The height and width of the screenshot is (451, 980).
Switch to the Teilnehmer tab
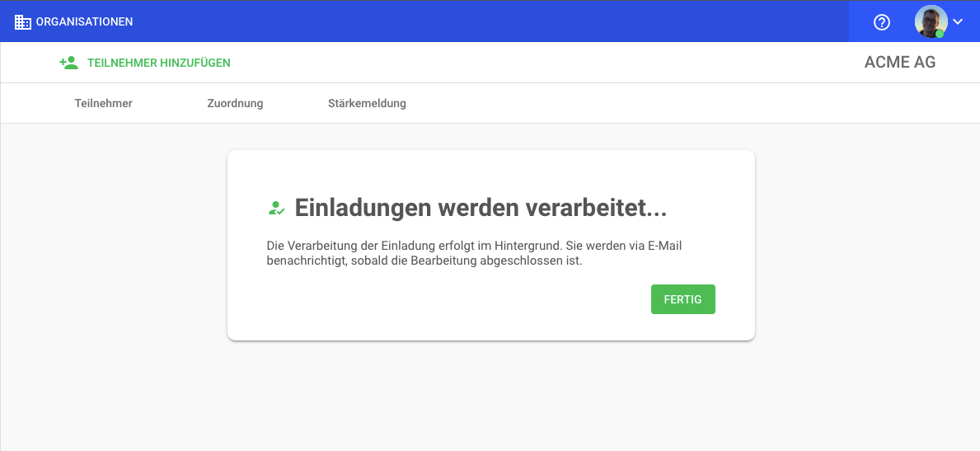point(103,103)
